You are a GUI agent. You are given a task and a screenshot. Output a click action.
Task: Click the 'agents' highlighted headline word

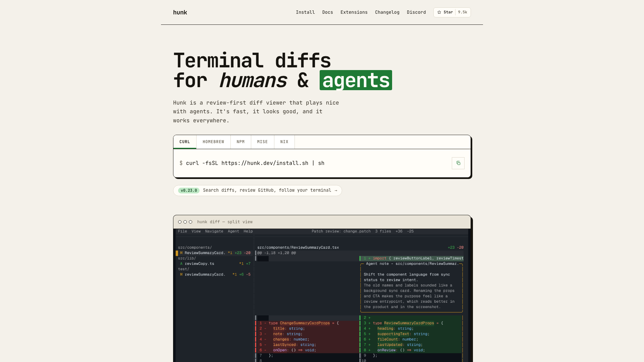click(x=356, y=80)
